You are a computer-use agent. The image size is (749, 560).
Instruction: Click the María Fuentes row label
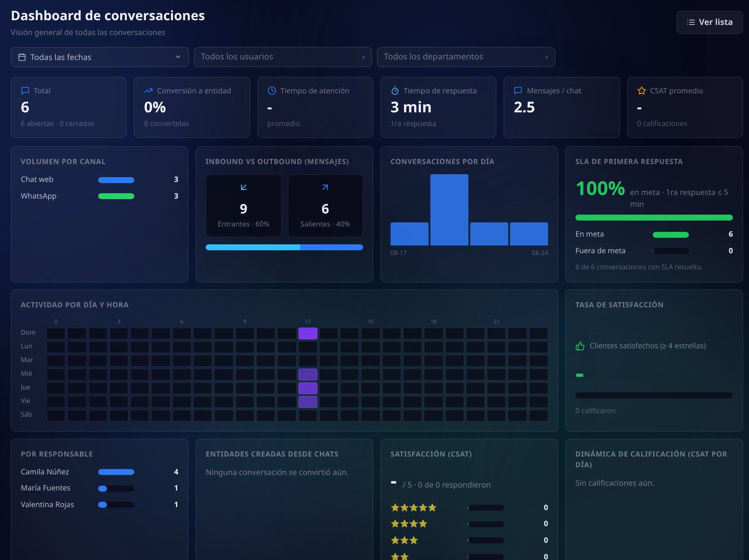pyautogui.click(x=46, y=488)
